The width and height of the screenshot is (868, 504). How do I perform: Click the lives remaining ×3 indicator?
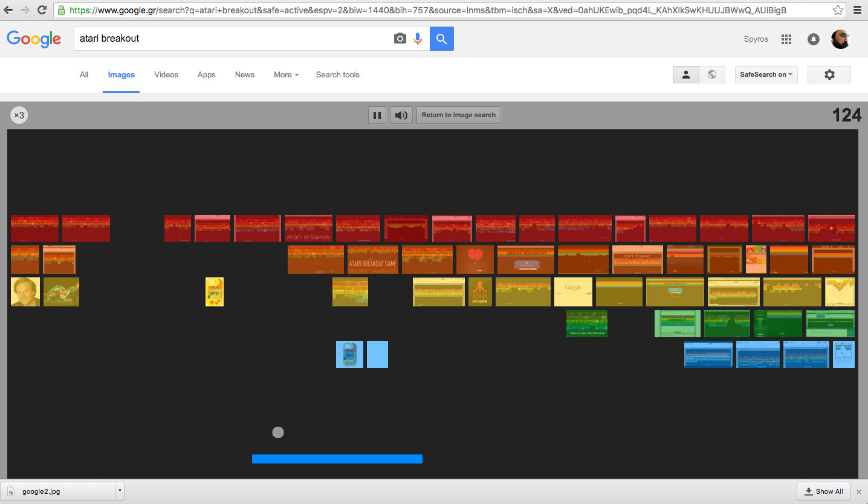tap(19, 115)
